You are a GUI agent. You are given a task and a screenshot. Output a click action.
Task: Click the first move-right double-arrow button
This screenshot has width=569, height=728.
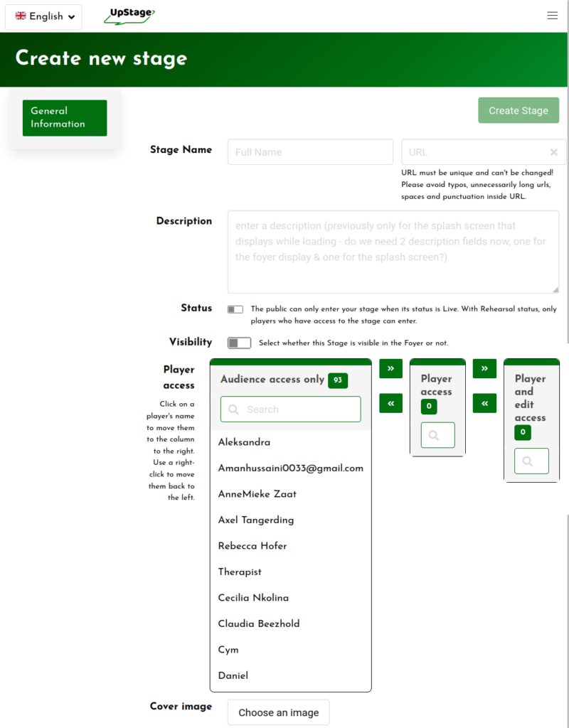tap(390, 369)
